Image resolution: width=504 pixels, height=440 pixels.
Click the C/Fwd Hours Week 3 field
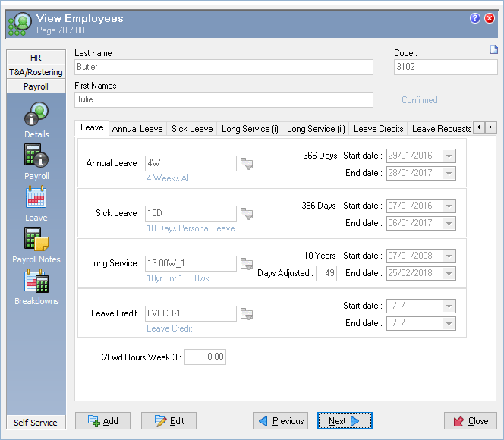205,357
